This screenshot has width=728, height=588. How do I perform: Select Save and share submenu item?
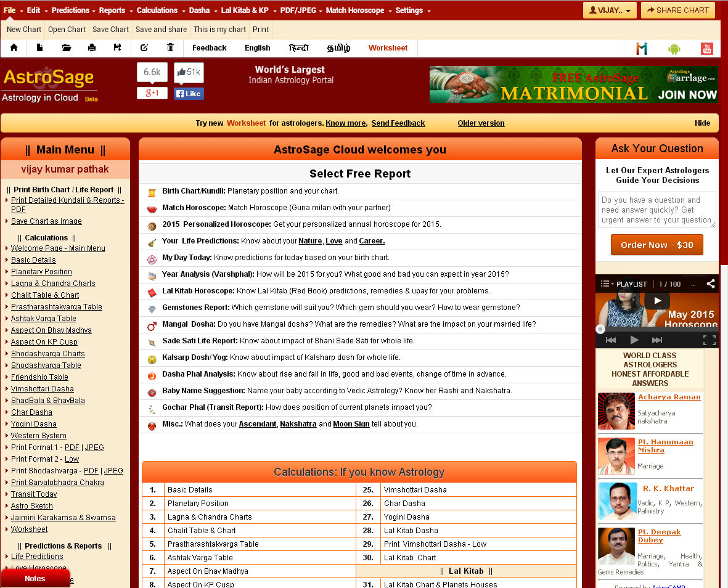coord(161,29)
